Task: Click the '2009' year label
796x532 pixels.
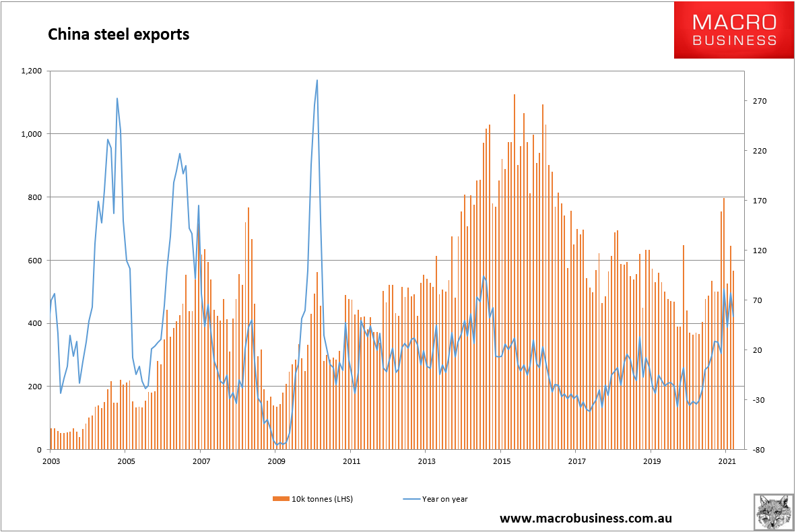Action: pyautogui.click(x=277, y=461)
